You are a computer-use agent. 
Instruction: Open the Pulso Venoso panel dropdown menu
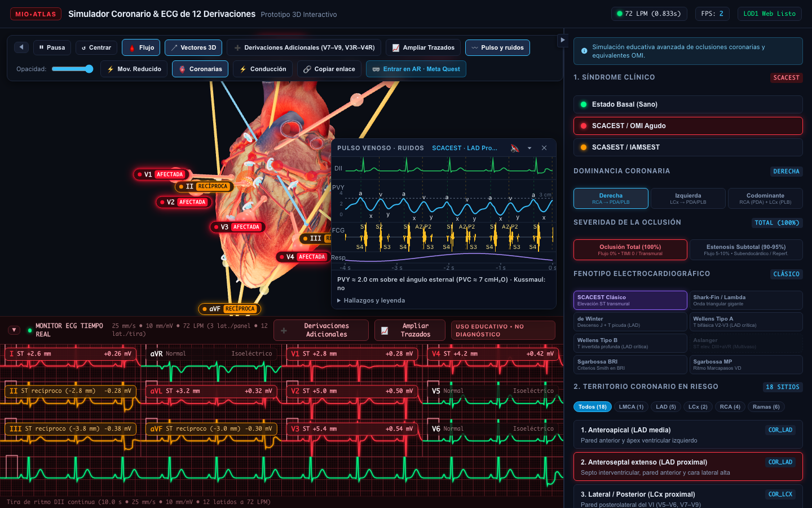(x=529, y=148)
